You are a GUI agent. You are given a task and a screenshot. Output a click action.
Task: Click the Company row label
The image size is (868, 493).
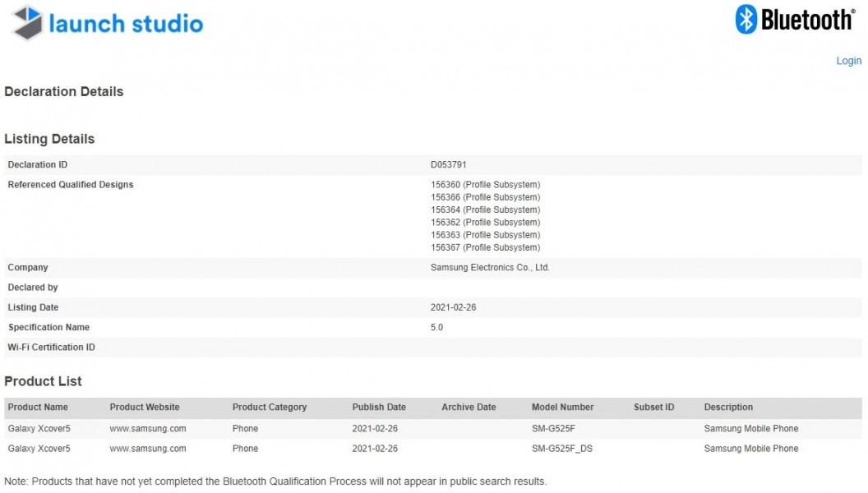tap(28, 268)
